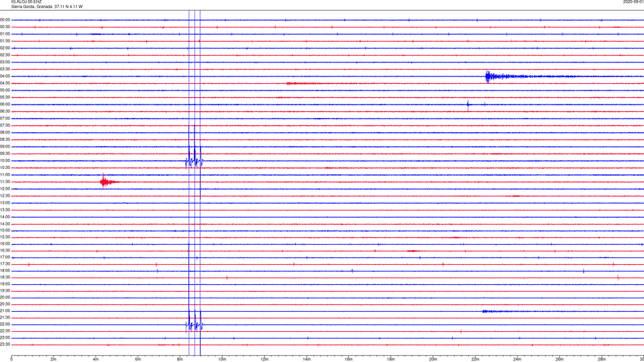Select the 04:00 trace time label
The image size is (644, 362).
click(x=5, y=76)
